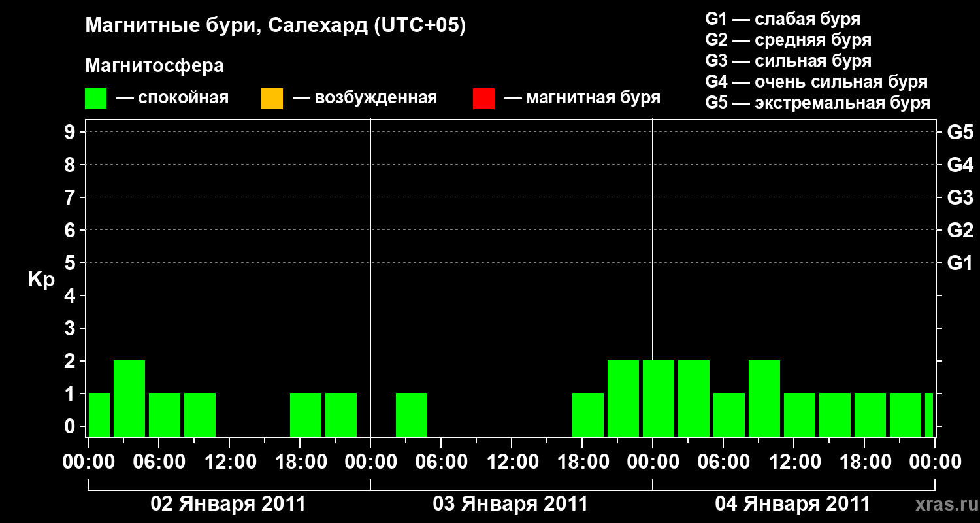Click the Магнитосфера heading
This screenshot has width=980, height=523.
[x=154, y=66]
